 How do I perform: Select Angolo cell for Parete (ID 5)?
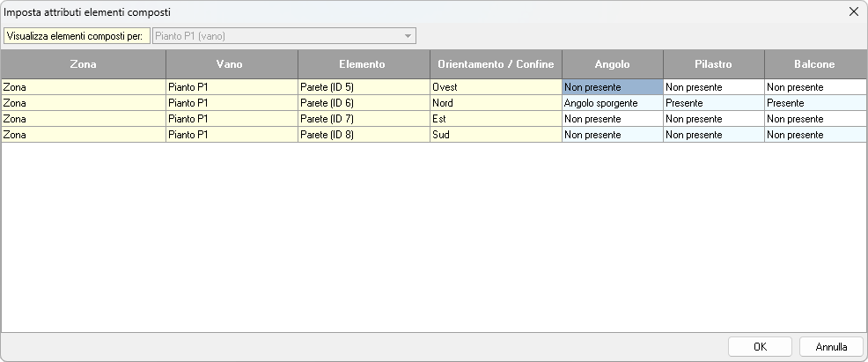612,87
